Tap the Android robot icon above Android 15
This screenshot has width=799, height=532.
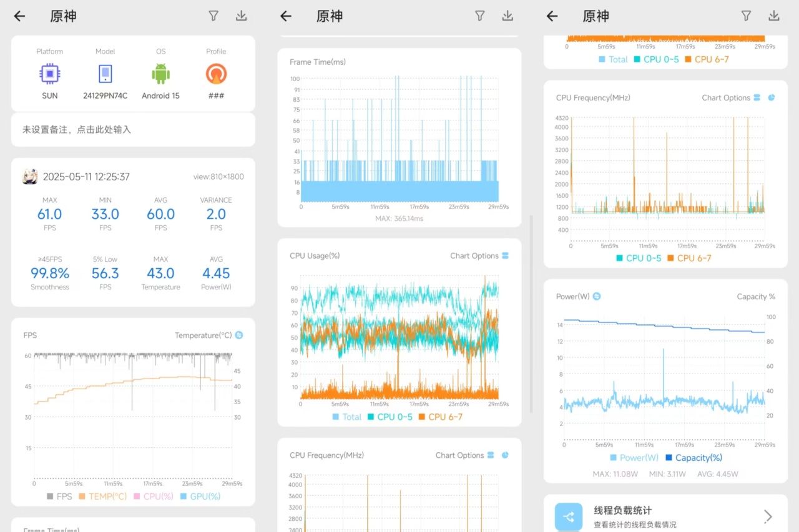point(160,74)
